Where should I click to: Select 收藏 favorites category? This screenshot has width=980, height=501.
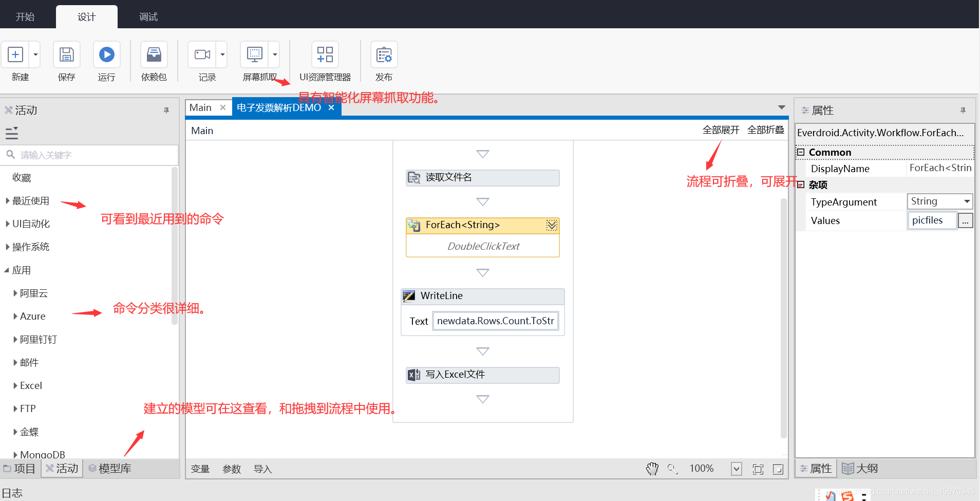[22, 177]
